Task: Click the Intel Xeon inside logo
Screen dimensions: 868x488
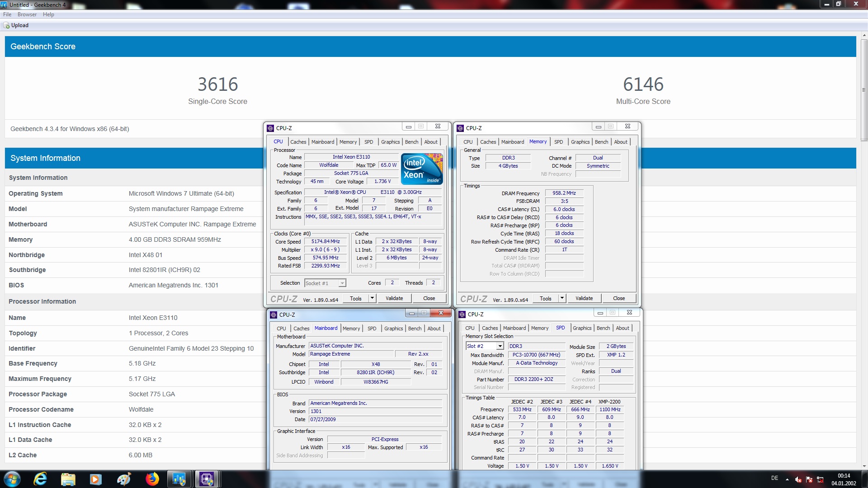Action: click(x=422, y=169)
